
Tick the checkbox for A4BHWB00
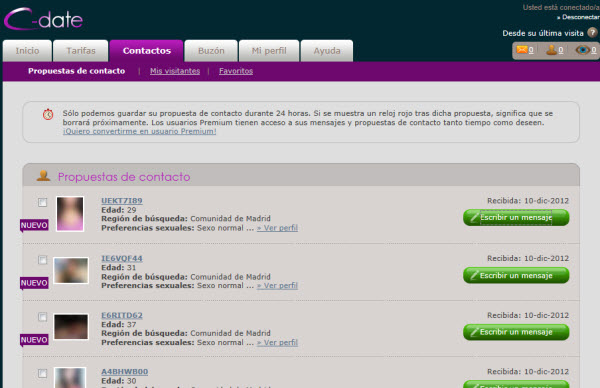tap(42, 373)
